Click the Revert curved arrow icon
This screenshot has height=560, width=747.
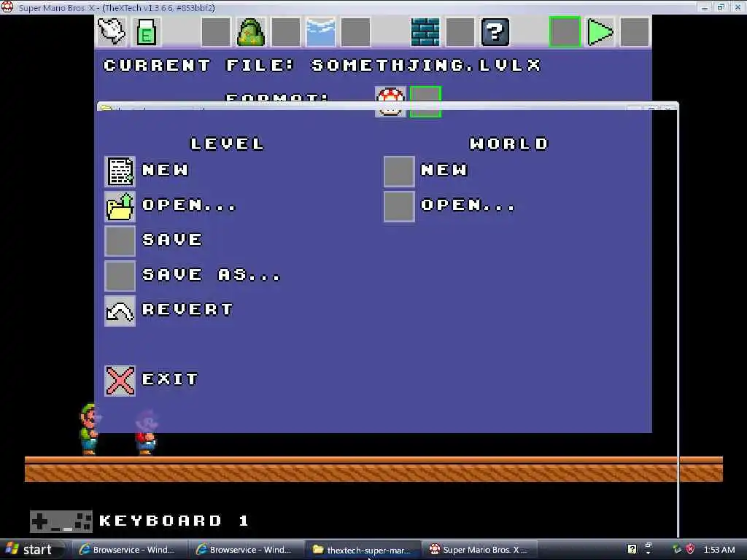[x=120, y=311]
